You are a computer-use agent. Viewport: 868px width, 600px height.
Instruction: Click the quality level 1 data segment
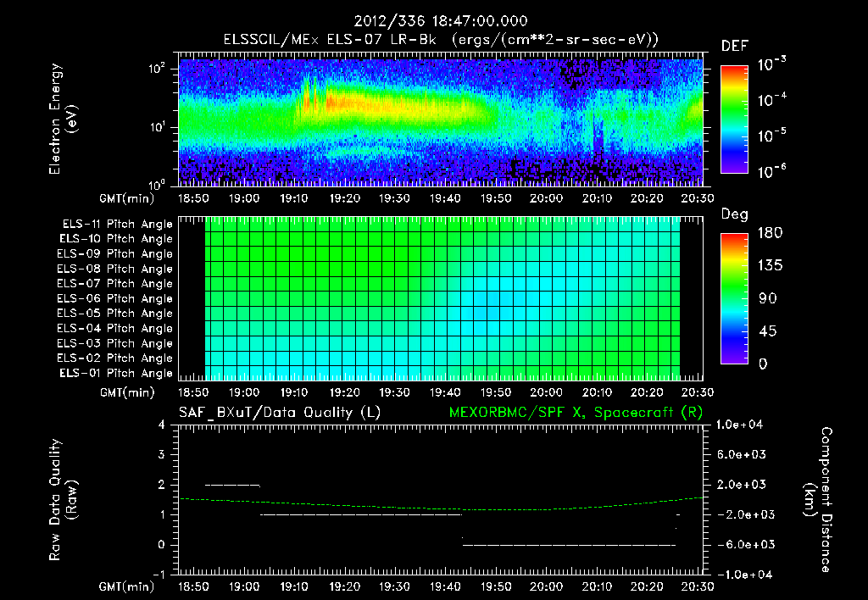coord(360,514)
